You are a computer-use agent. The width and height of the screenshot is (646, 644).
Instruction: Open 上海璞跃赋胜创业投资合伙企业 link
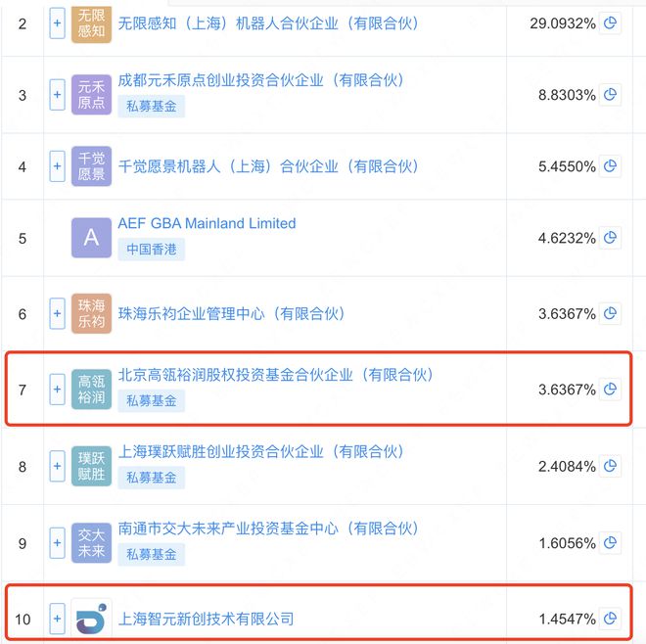[x=260, y=452]
